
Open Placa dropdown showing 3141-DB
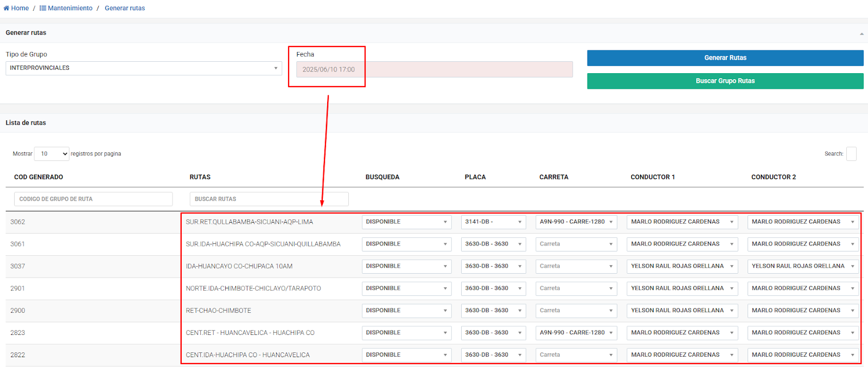click(x=493, y=222)
